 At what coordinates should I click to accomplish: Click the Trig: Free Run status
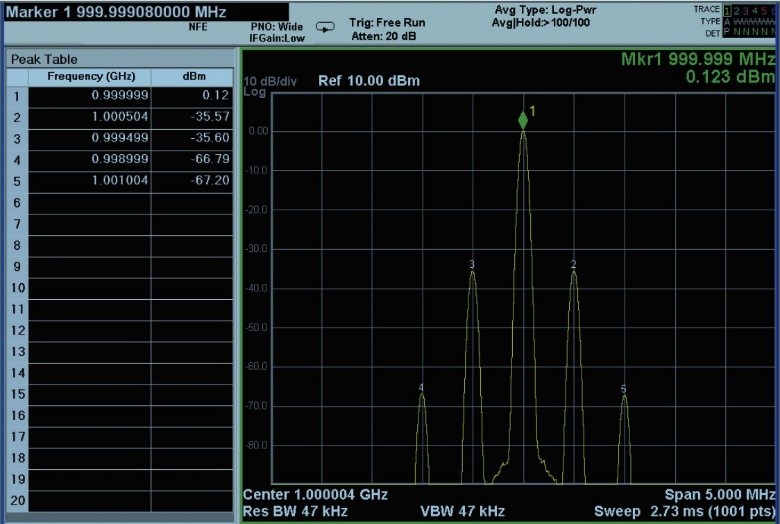click(387, 23)
